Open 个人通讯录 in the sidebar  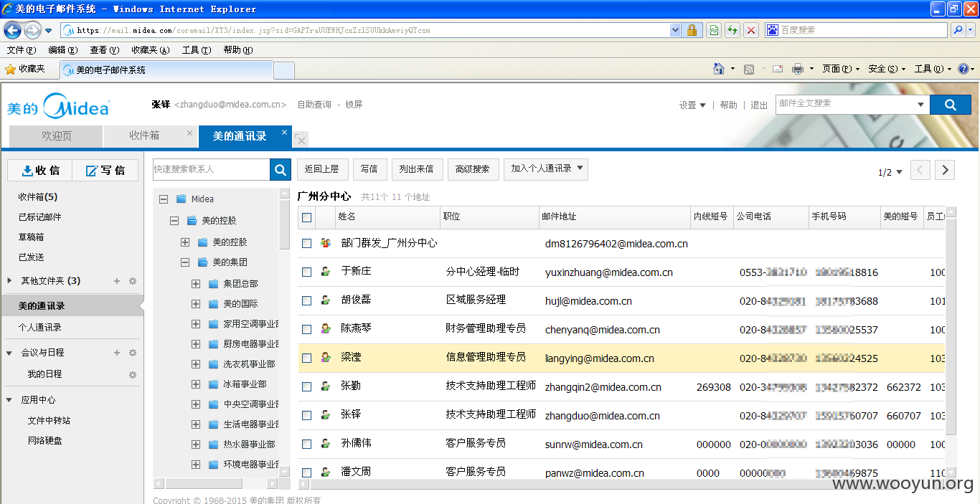(40, 328)
